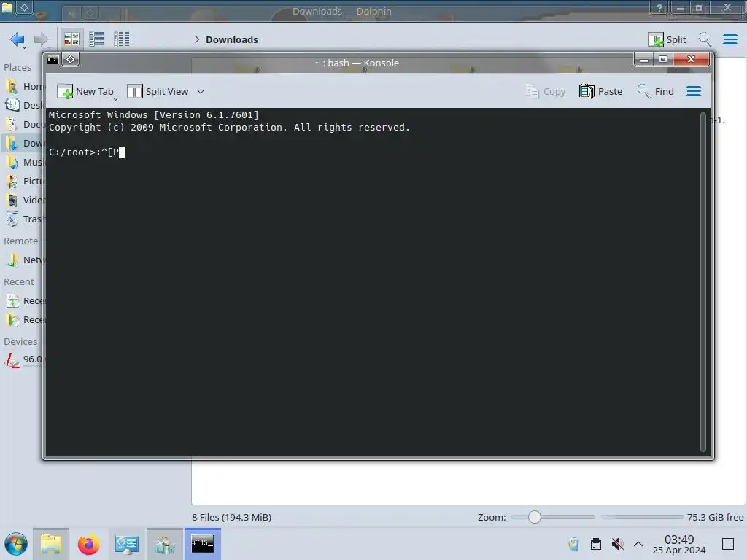
Task: Toggle Dolphin titlebar pin icon
Action: pos(24,7)
